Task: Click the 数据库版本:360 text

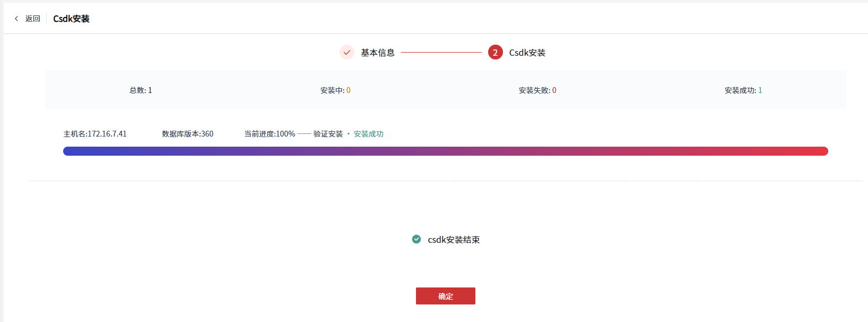Action: [188, 134]
